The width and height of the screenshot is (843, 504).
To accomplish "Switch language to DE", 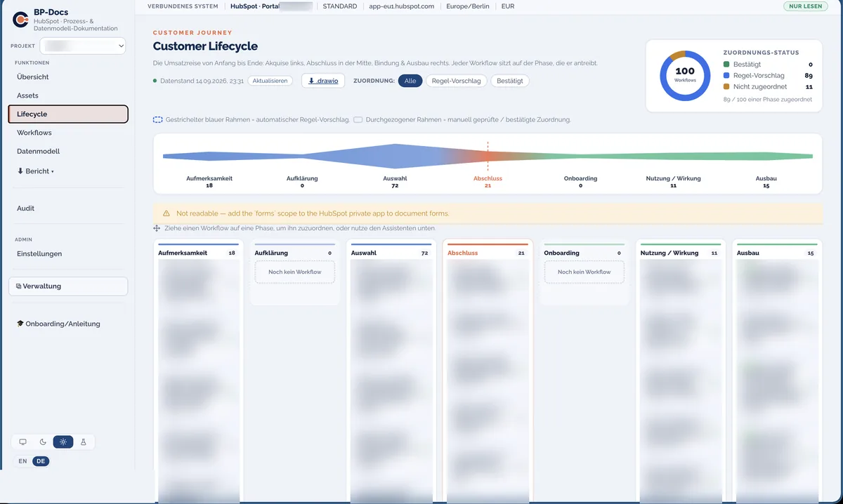I will click(41, 461).
